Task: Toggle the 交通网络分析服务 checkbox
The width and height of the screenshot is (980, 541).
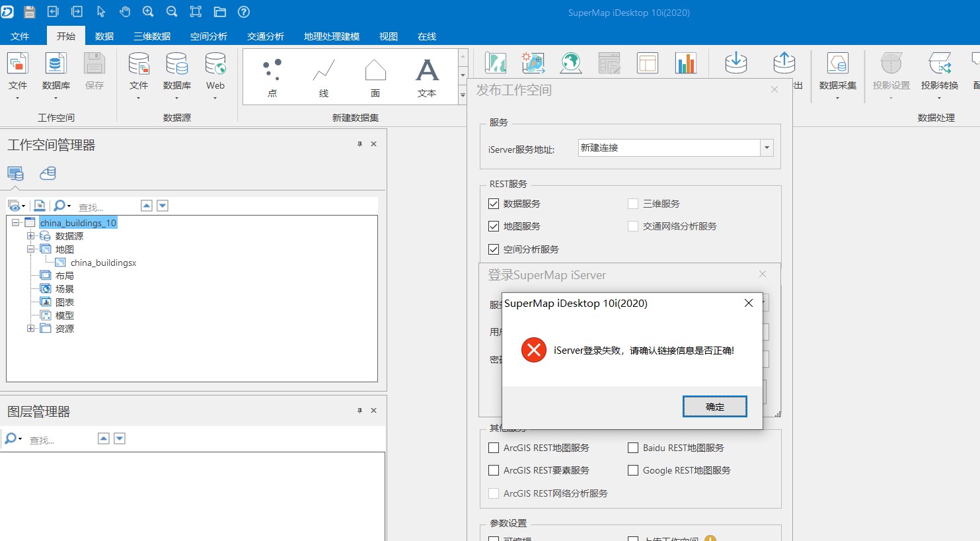Action: coord(633,226)
